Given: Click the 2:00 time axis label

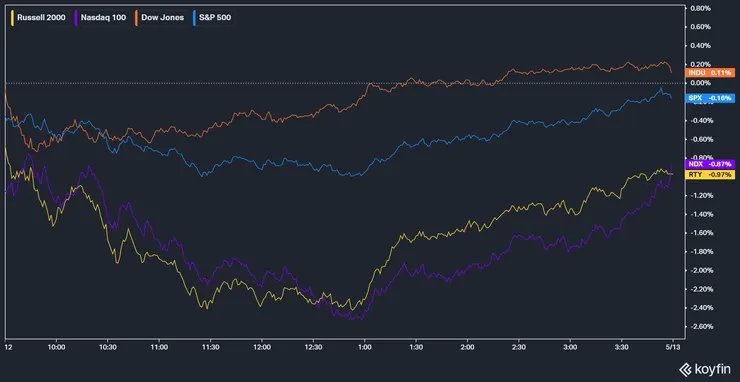Looking at the screenshot, I should coord(467,348).
